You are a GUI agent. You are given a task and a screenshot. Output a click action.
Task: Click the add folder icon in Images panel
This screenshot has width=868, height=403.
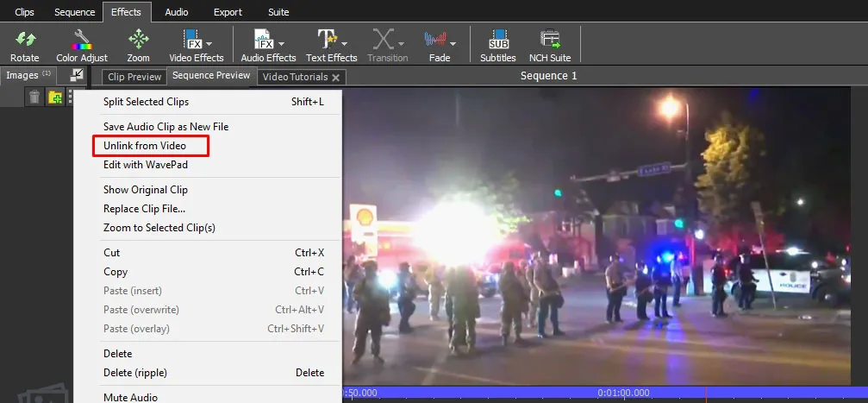pyautogui.click(x=55, y=97)
